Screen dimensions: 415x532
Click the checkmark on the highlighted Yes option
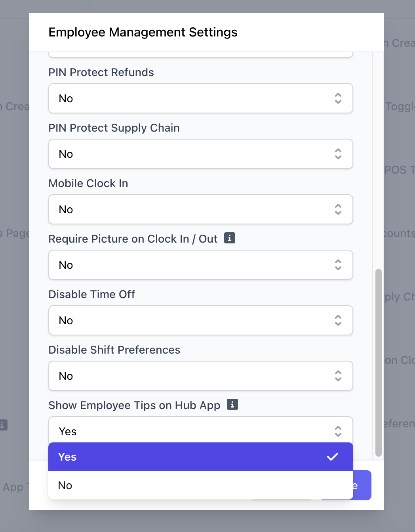332,457
